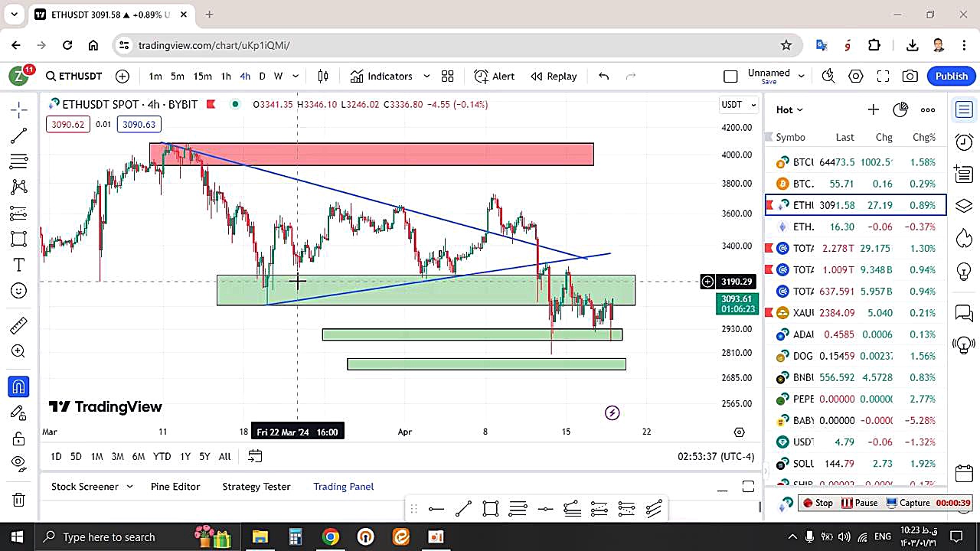
Task: Add a symbol to the watchlist
Action: (873, 109)
